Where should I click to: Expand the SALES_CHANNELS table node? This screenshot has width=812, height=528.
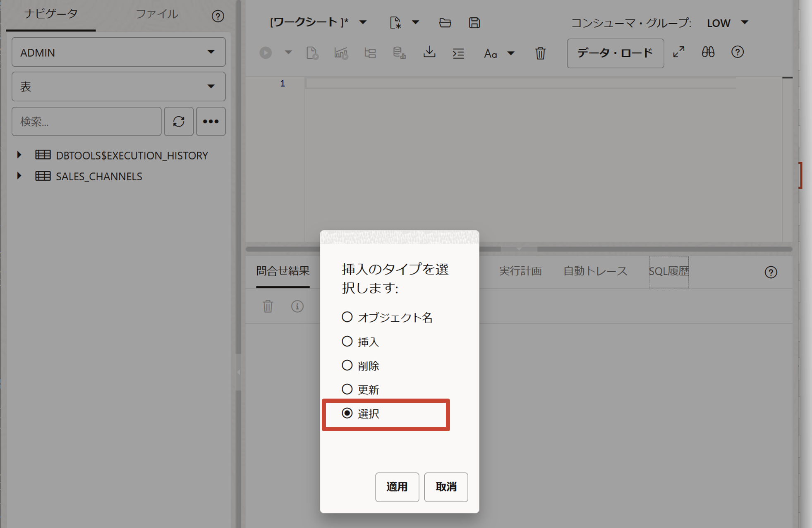click(19, 176)
